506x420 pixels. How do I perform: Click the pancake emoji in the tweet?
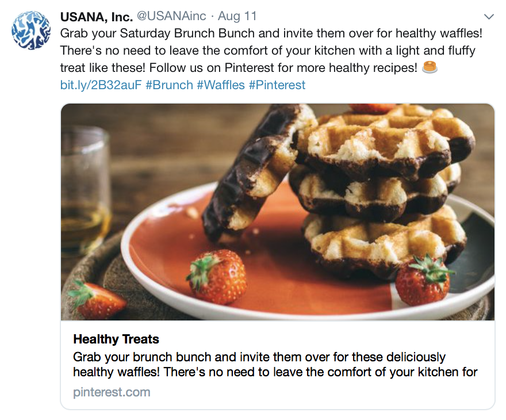tap(430, 67)
